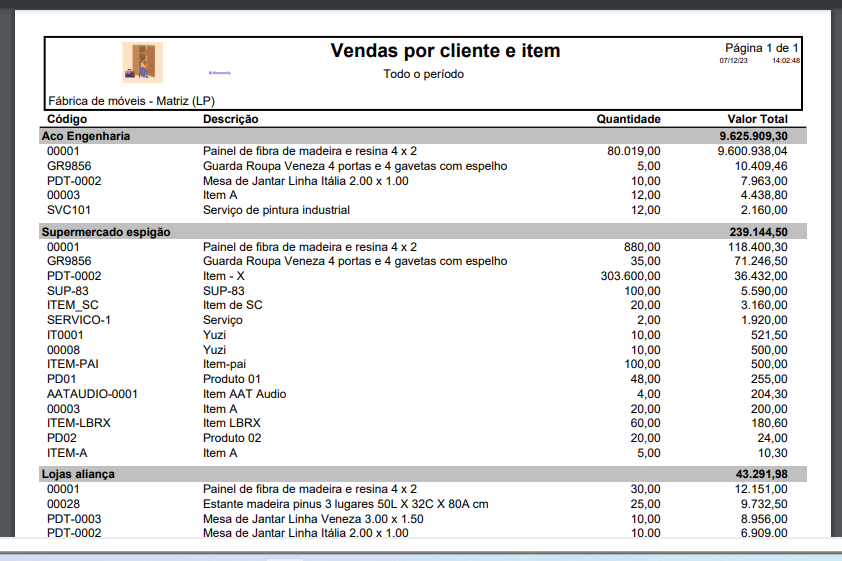Click the small blue brand logo beside wardrobe
Screen dimensions: 842x561
pyautogui.click(x=220, y=72)
